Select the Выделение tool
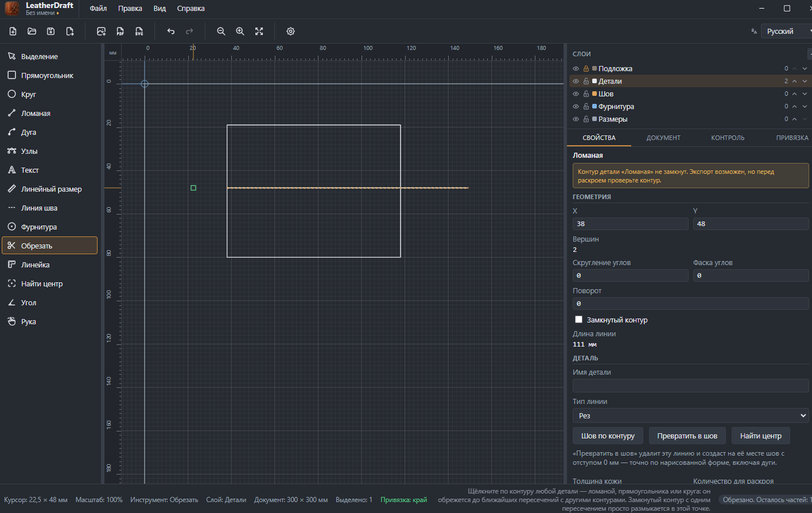This screenshot has width=812, height=513. click(50, 56)
